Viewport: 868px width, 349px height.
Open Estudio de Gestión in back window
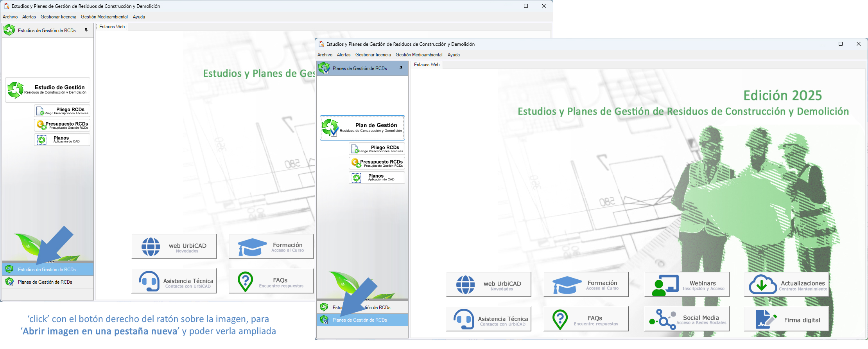click(x=48, y=90)
